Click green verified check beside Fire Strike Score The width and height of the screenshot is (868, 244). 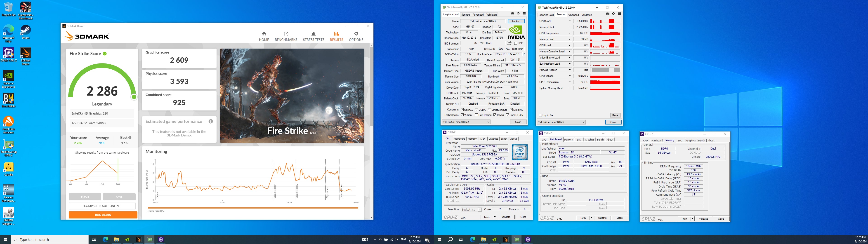(x=105, y=54)
